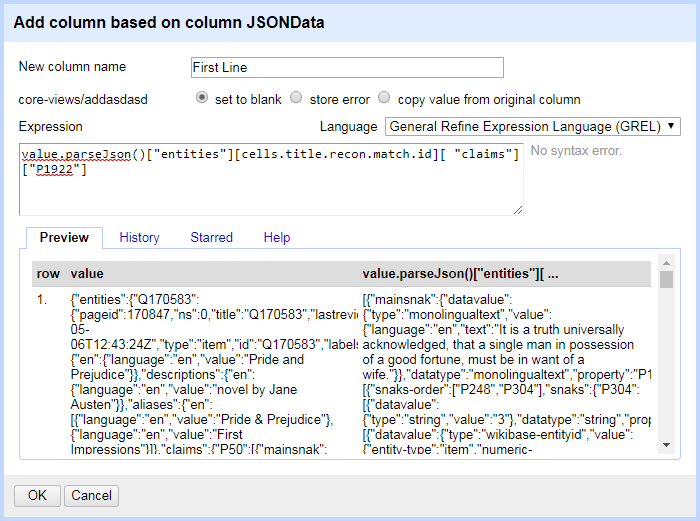This screenshot has height=521, width=700.
Task: Click the dialog title 'Add column based on column JSONData'
Action: tap(169, 22)
